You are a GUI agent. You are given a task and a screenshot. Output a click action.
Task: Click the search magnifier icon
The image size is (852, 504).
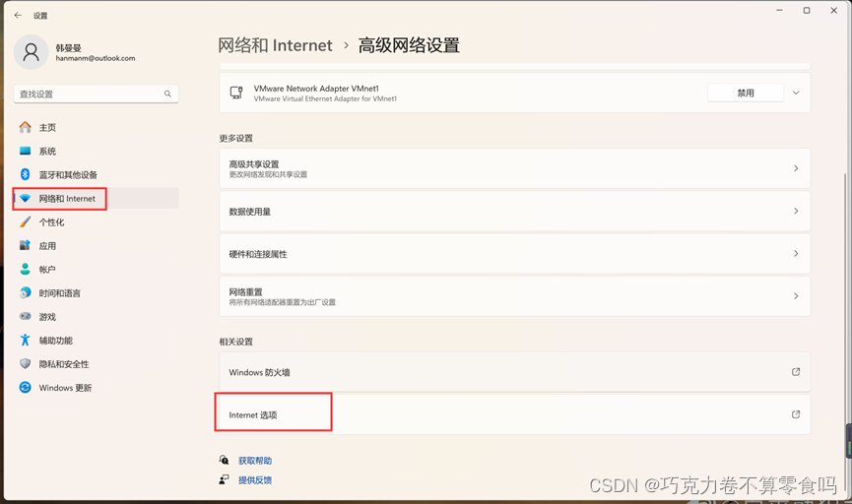(x=167, y=94)
